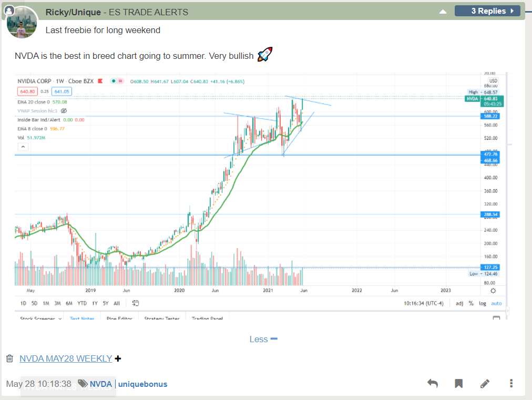Click the green market status dot
This screenshot has height=400, width=532.
tap(114, 81)
